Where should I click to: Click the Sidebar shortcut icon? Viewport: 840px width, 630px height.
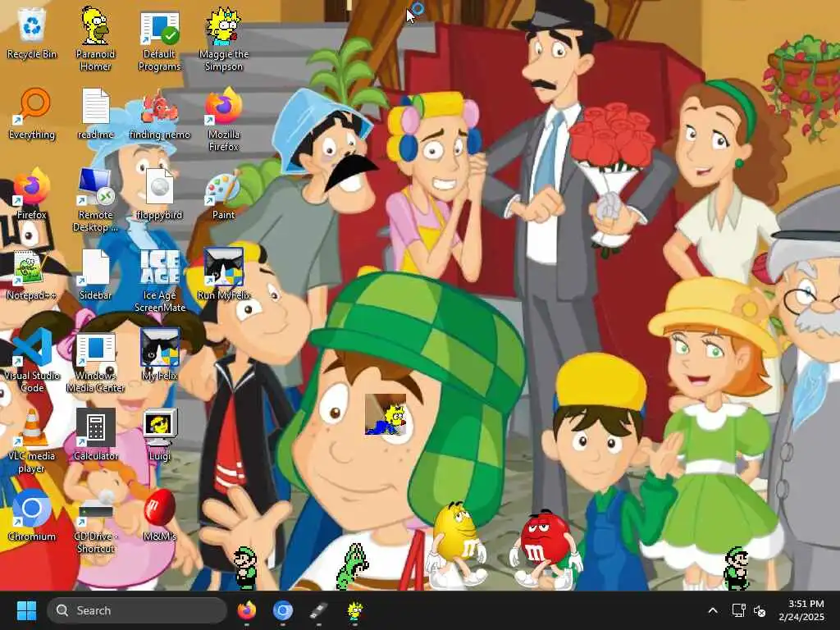pos(95,274)
